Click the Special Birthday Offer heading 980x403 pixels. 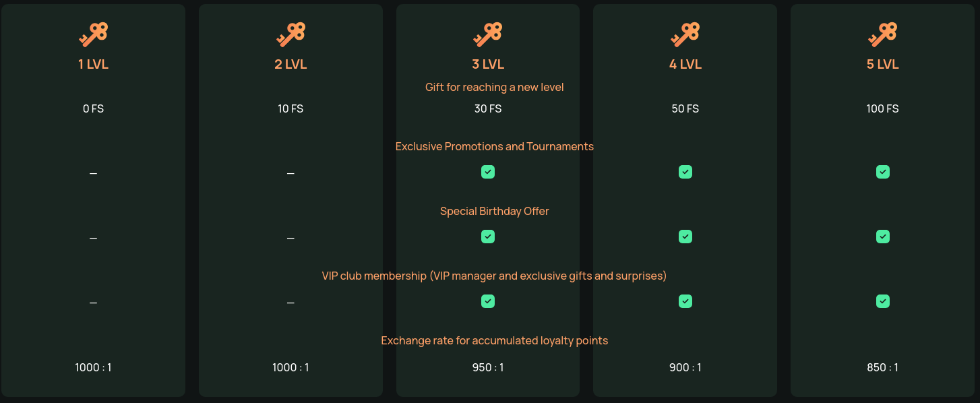click(494, 211)
